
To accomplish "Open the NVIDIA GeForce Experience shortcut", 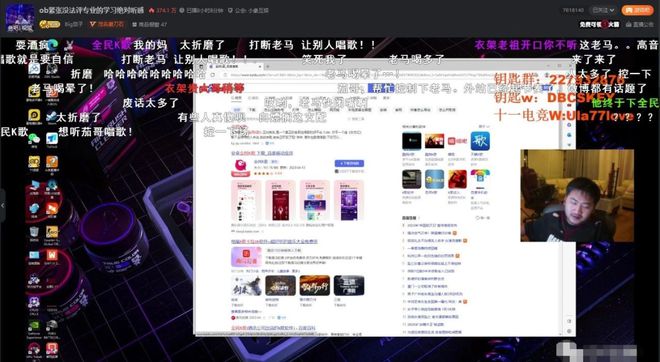I will (x=34, y=325).
